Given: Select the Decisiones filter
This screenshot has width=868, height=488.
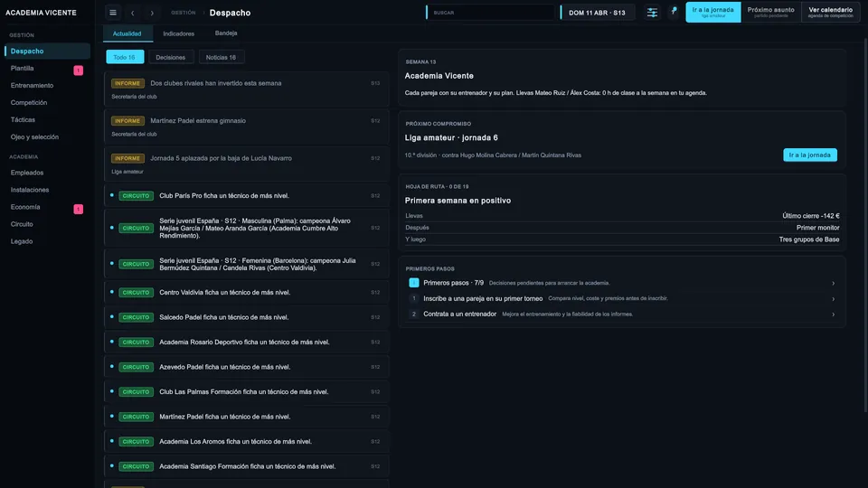Looking at the screenshot, I should [171, 57].
